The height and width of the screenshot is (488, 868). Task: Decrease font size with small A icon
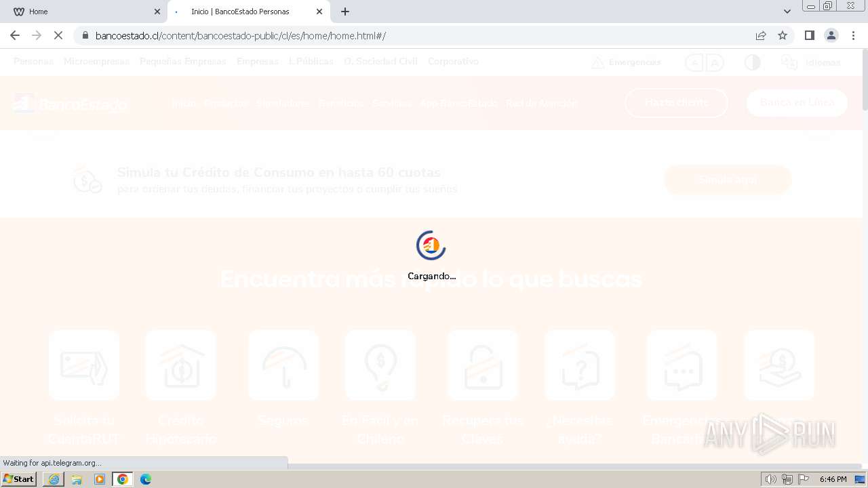pos(694,63)
